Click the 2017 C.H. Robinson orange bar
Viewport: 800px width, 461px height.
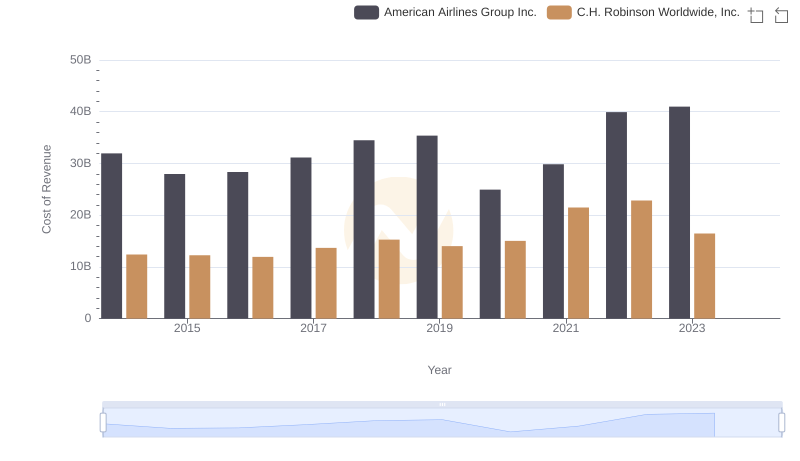coord(326,283)
